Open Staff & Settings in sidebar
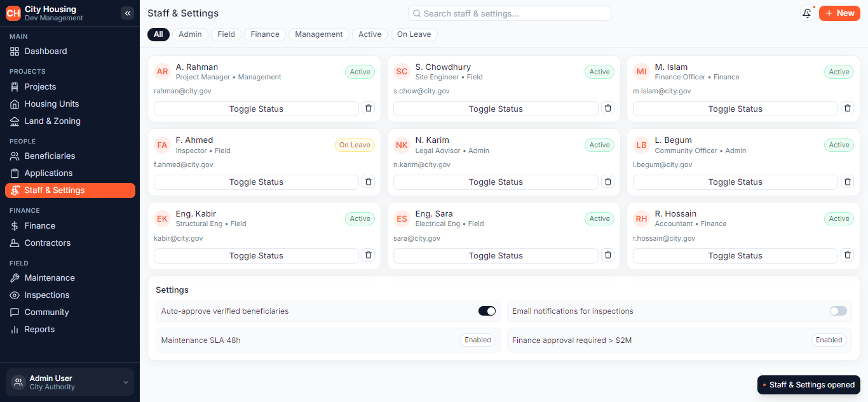Viewport: 868px width, 402px height. [70, 191]
